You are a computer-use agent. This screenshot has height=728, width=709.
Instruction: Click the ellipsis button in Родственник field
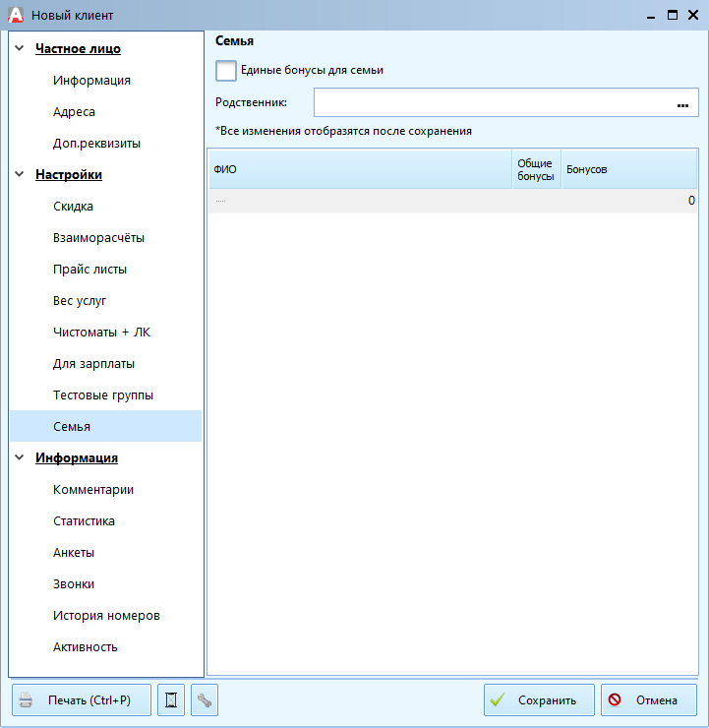click(x=682, y=103)
